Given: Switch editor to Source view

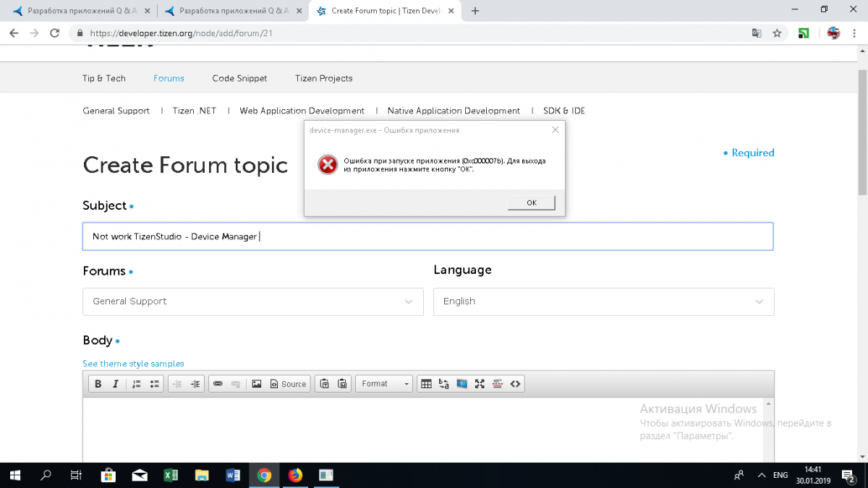Looking at the screenshot, I should point(289,384).
